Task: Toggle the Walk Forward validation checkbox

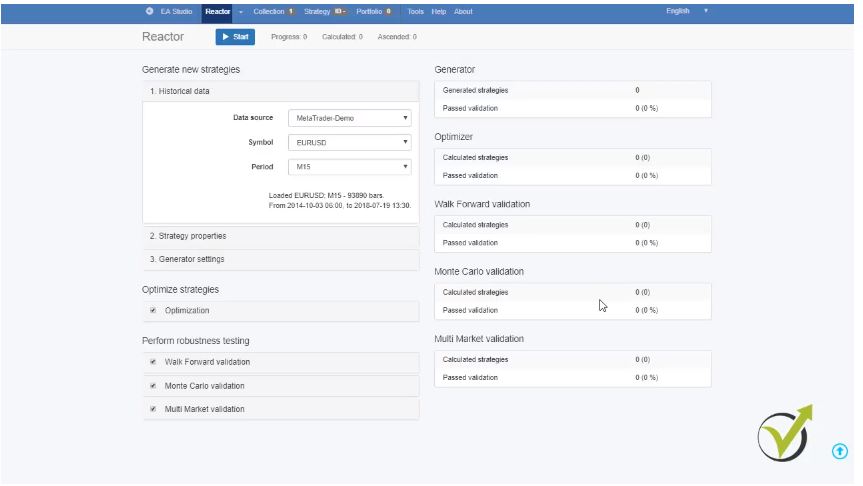Action: 153,362
